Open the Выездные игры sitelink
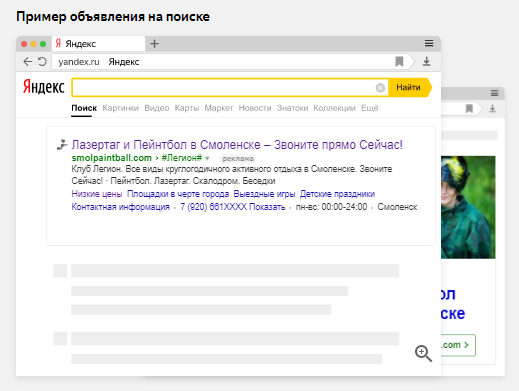This screenshot has height=391, width=519. (x=264, y=194)
